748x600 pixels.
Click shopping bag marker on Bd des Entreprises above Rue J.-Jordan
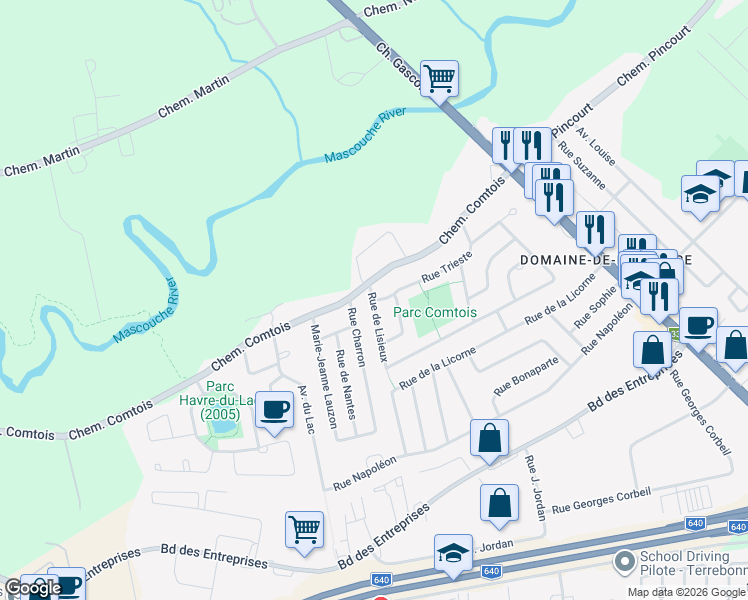coord(489,439)
